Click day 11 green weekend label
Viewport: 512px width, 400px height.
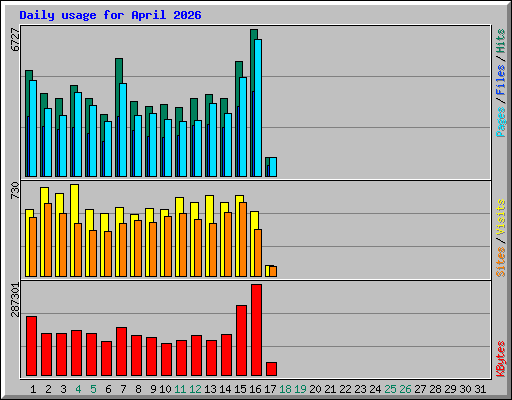[x=180, y=389]
